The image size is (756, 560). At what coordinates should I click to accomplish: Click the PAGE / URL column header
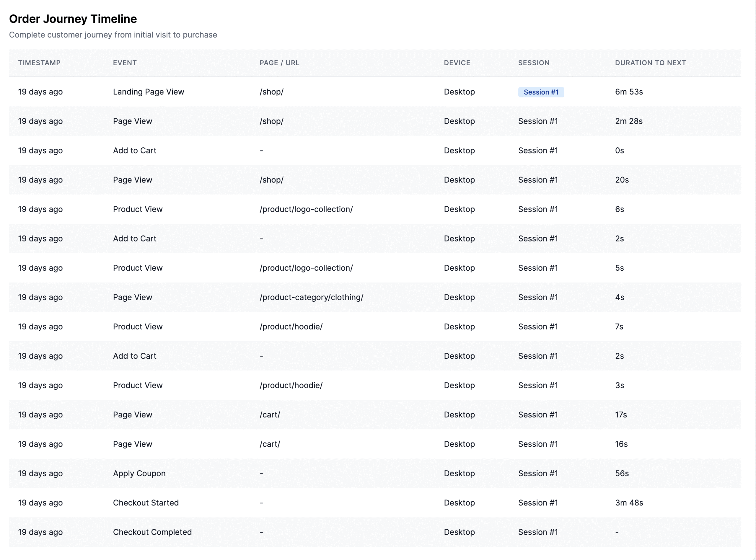[x=279, y=63]
